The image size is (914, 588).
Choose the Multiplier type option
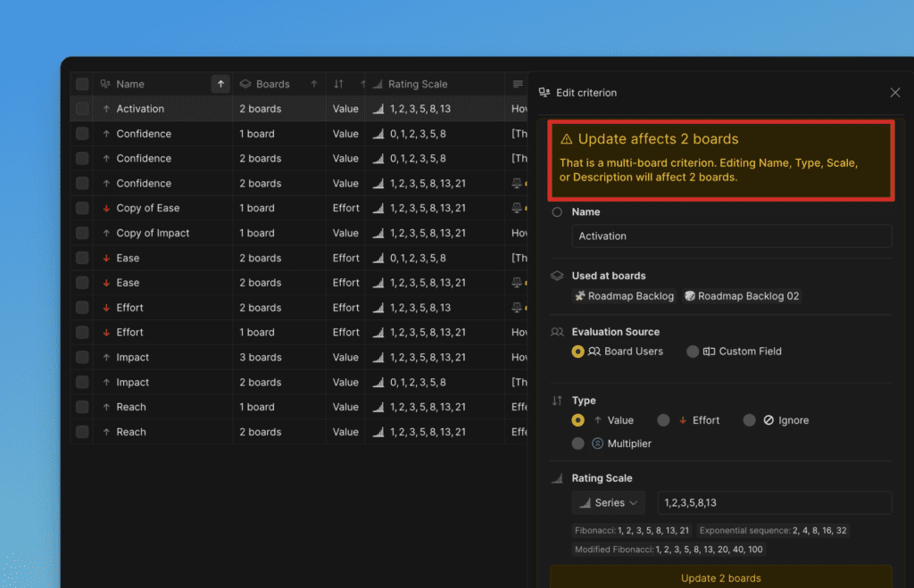578,443
